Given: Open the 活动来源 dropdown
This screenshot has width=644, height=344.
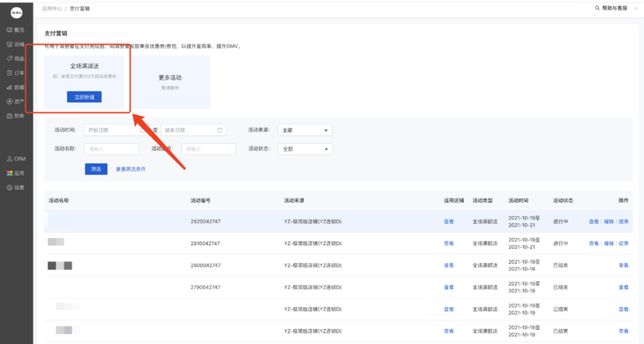Looking at the screenshot, I should [305, 131].
